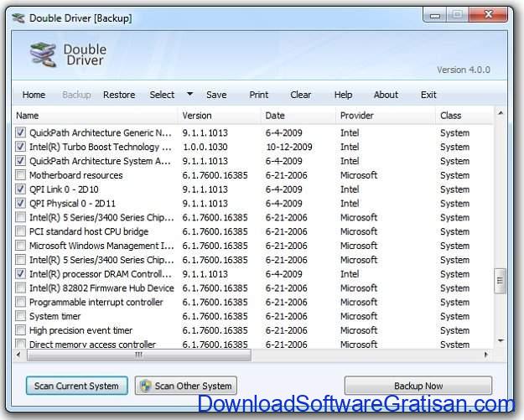This screenshot has width=524, height=420.
Task: Click the scroll left arrow of the list
Action: [18, 355]
